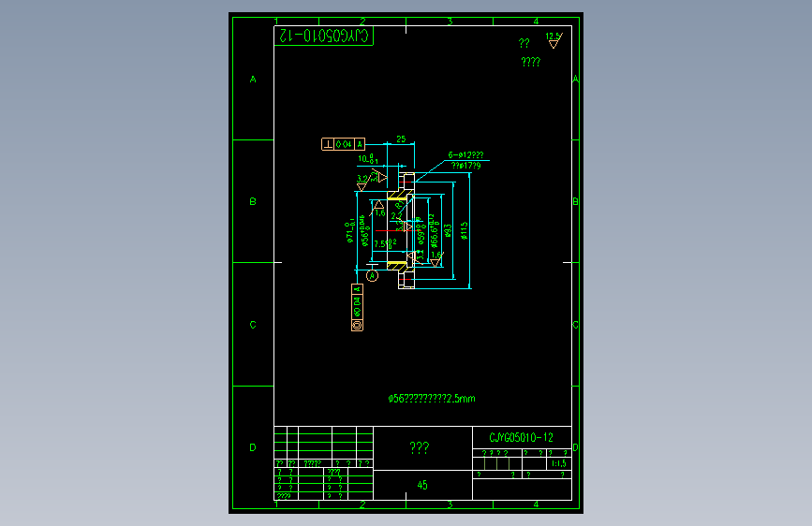Click the ???? note under roughness symbol
This screenshot has height=526, width=812.
coord(531,62)
